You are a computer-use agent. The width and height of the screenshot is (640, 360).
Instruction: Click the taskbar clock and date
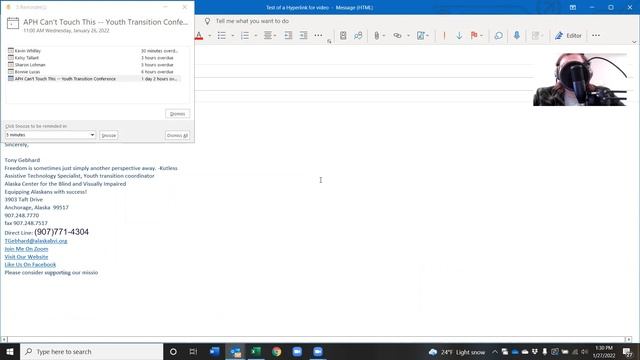pos(604,352)
